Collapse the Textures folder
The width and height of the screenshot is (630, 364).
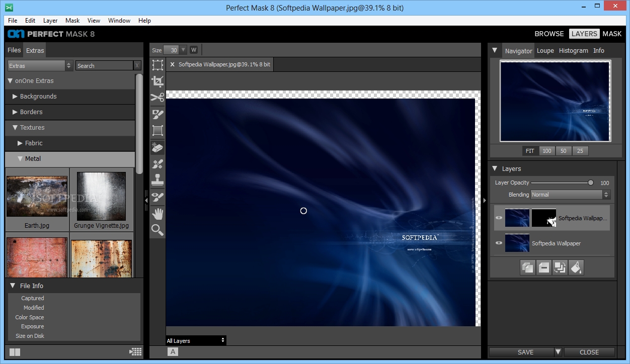(15, 127)
